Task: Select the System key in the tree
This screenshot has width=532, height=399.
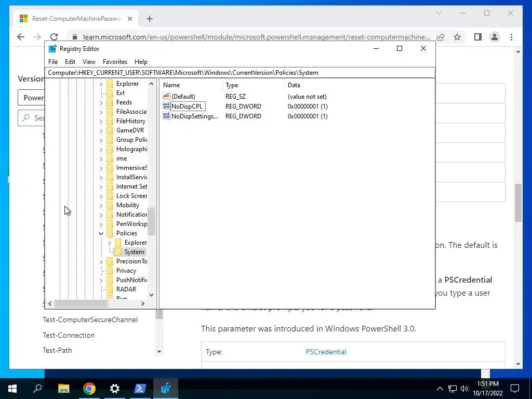Action: [x=135, y=252]
